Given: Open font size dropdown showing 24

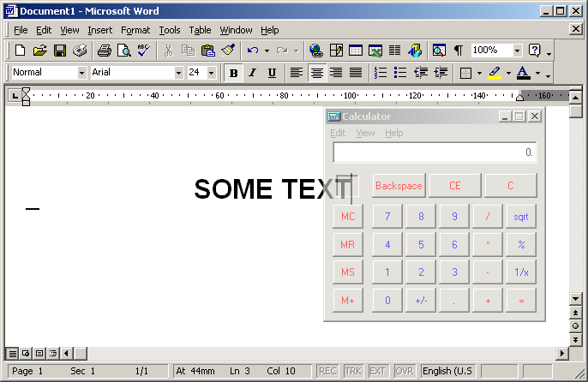Looking at the screenshot, I should [x=212, y=73].
